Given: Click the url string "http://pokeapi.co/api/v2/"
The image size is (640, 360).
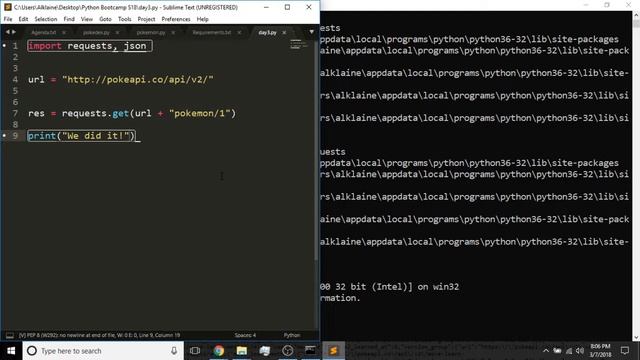Looking at the screenshot, I should 138,79.
